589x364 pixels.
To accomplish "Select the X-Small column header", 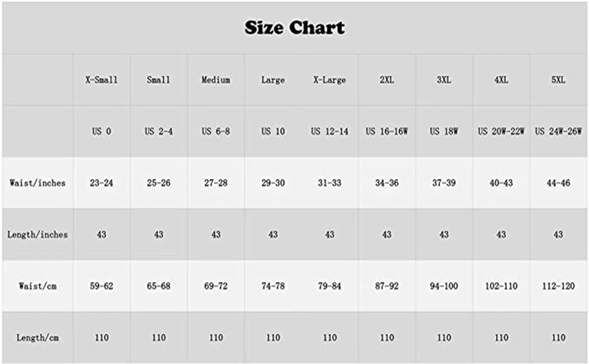I will (x=101, y=80).
